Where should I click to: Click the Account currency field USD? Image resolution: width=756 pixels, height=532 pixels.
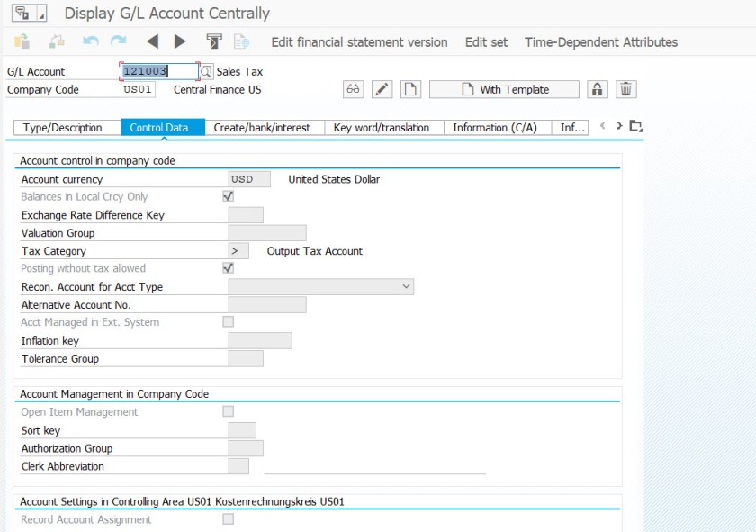(249, 179)
